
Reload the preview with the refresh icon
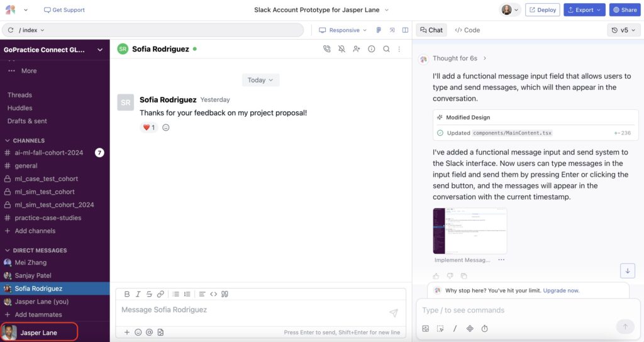11,30
